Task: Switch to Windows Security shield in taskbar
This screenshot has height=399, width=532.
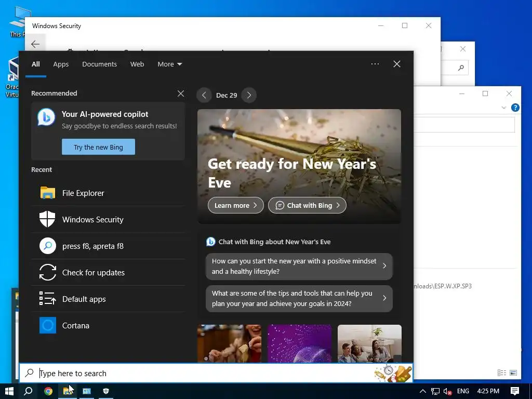Action: tap(106, 391)
